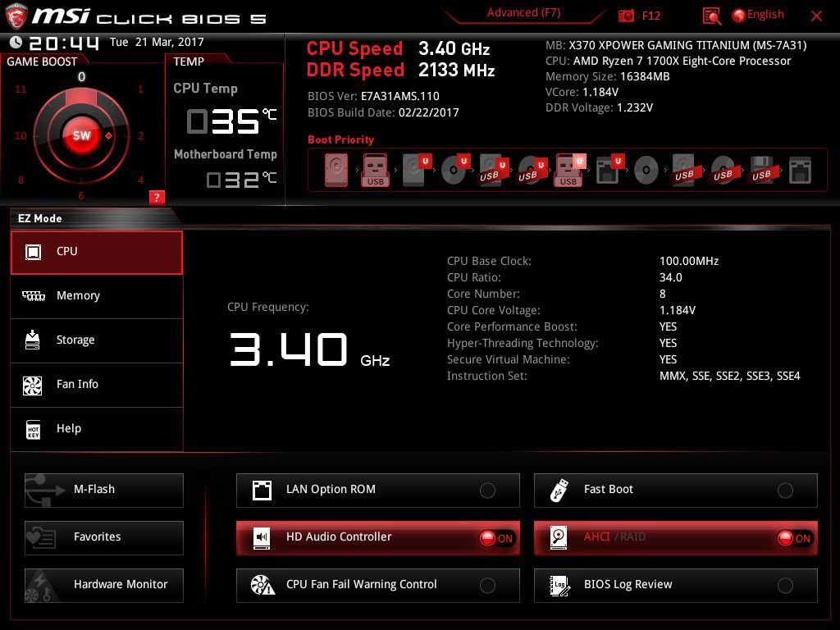840x630 pixels.
Task: Switch to Advanced (F7) mode
Action: tap(523, 13)
